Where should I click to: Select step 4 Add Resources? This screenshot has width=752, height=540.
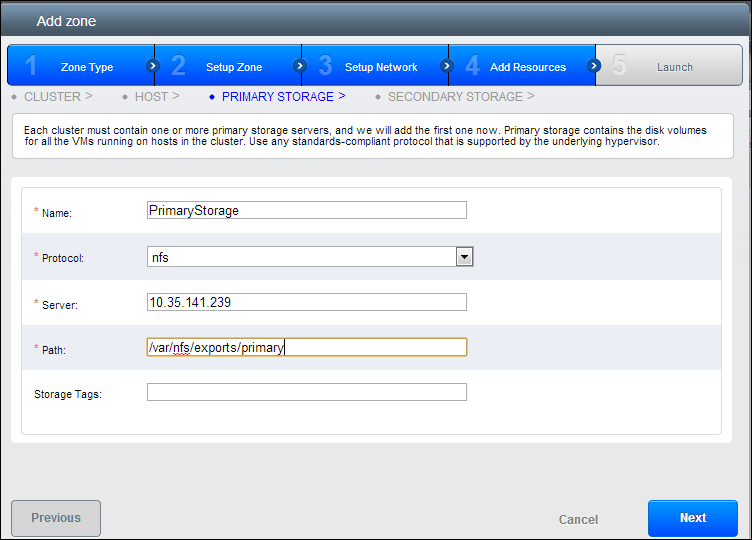pos(521,66)
